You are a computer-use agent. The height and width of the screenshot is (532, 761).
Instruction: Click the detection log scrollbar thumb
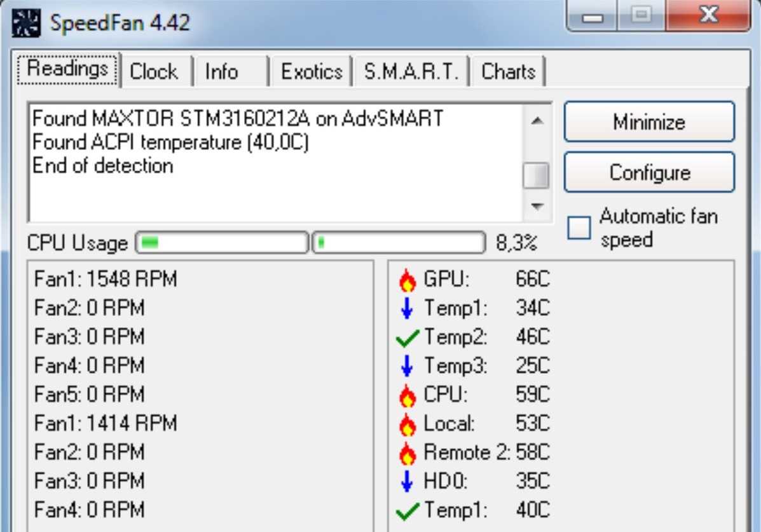pos(535,176)
